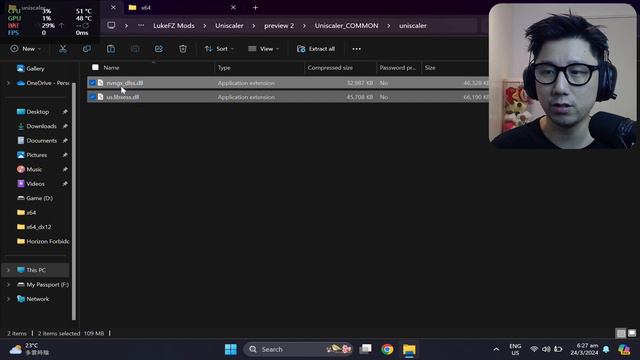The width and height of the screenshot is (640, 360).
Task: Click the pin icon beside Downloads
Action: click(x=65, y=126)
